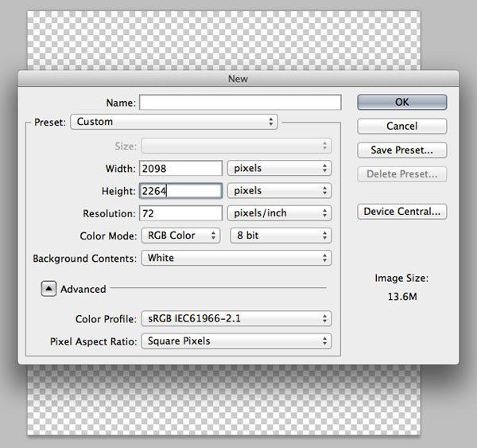This screenshot has height=448, width=477.
Task: Open Device Central
Action: click(401, 212)
